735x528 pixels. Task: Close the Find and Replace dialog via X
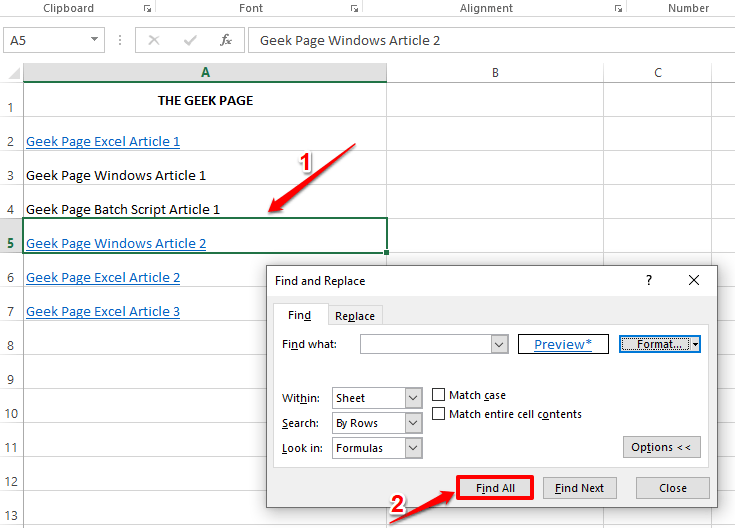(694, 281)
